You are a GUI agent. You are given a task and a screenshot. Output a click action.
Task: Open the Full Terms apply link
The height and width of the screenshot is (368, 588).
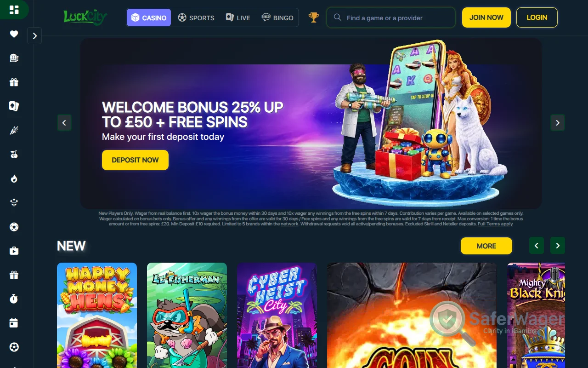(x=495, y=224)
